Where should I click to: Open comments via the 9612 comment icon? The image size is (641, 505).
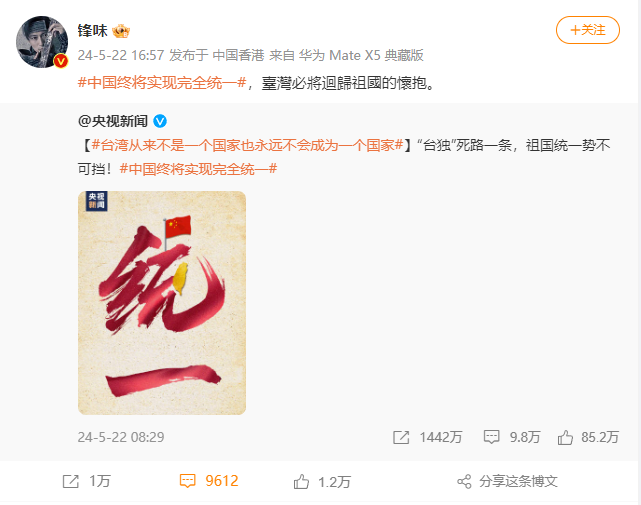click(188, 481)
